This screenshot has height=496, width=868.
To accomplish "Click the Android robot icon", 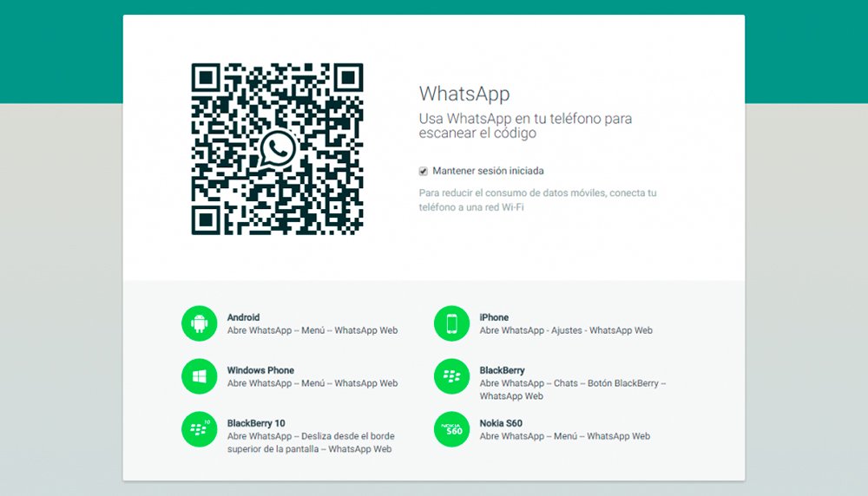I will pos(200,323).
